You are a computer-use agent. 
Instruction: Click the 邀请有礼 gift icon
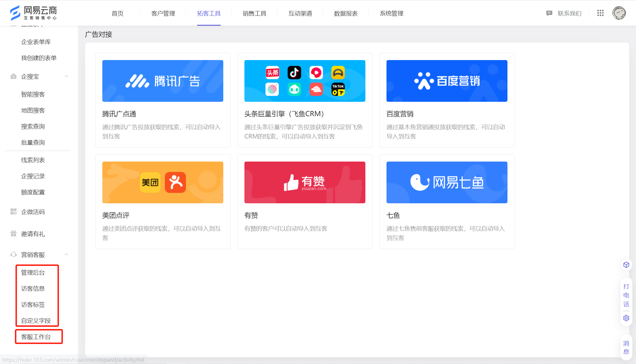pos(13,233)
